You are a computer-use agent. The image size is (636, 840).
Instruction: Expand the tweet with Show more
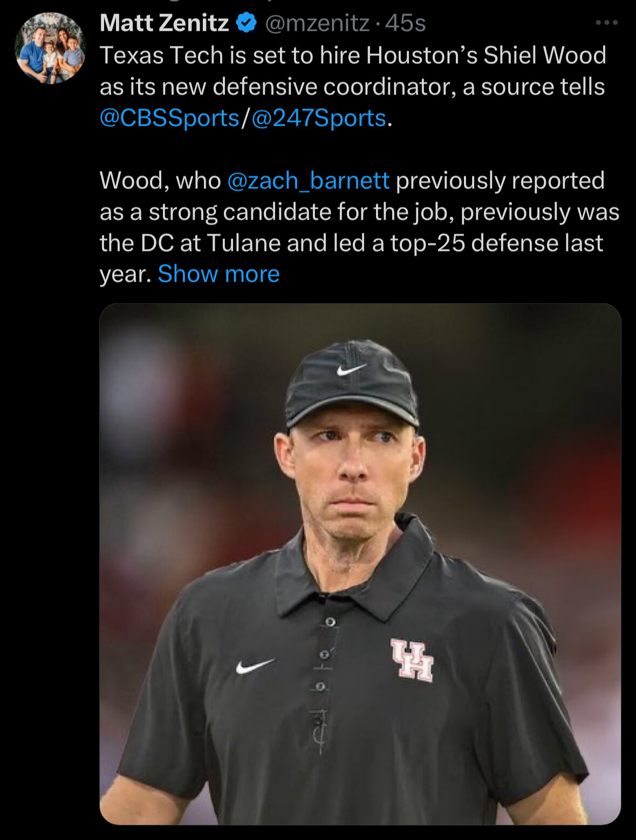click(218, 274)
